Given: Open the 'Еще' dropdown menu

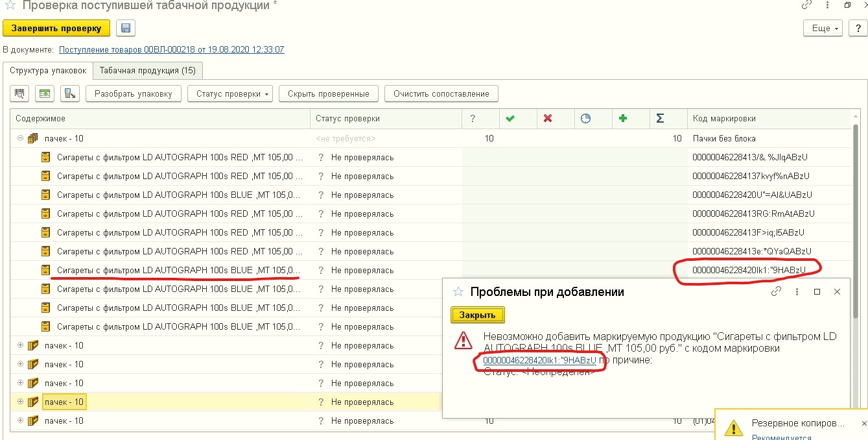Looking at the screenshot, I should coord(822,29).
